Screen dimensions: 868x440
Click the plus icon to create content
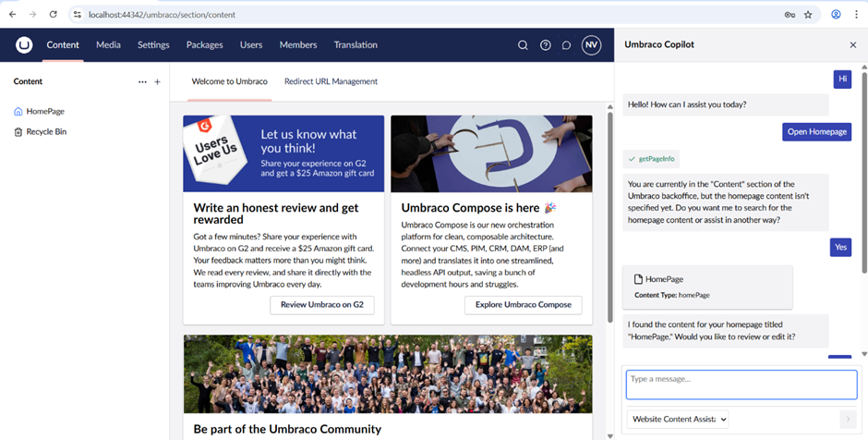point(157,81)
